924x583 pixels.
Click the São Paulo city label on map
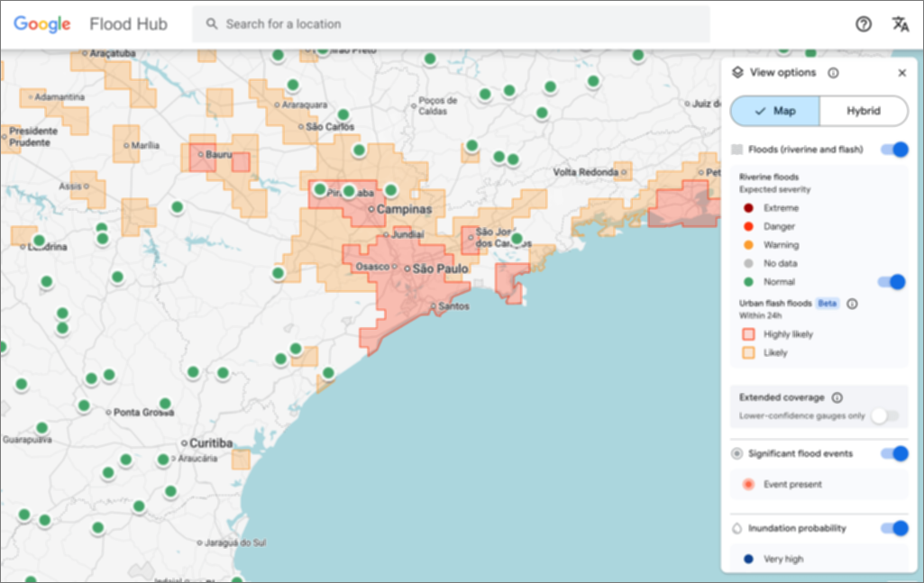click(x=441, y=269)
